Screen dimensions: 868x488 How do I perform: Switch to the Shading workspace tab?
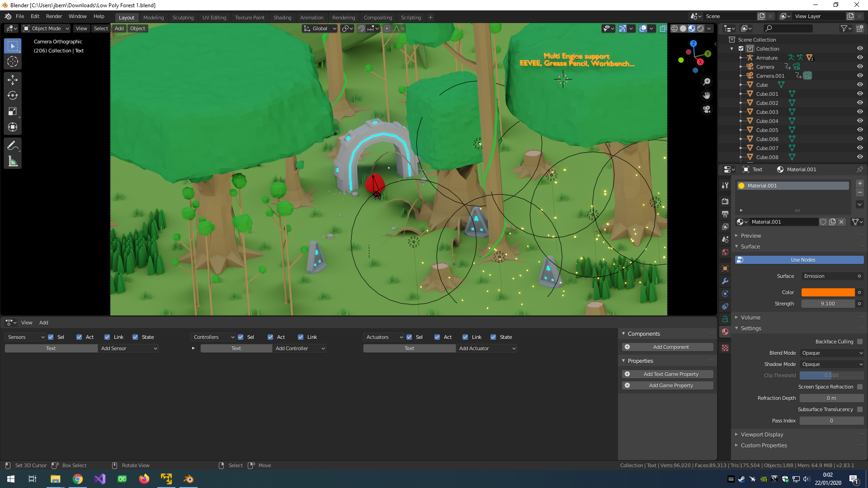coord(282,18)
